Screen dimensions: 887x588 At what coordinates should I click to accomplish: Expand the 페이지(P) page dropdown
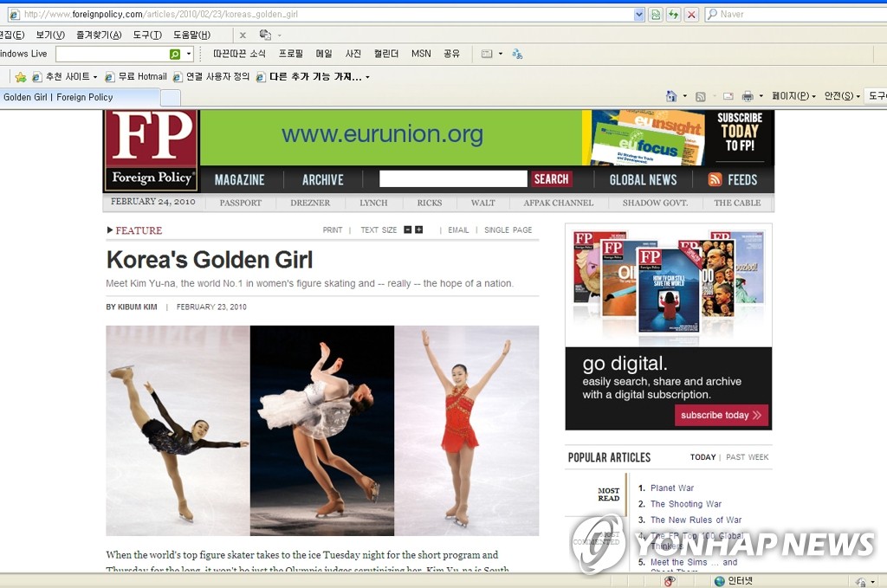(794, 96)
